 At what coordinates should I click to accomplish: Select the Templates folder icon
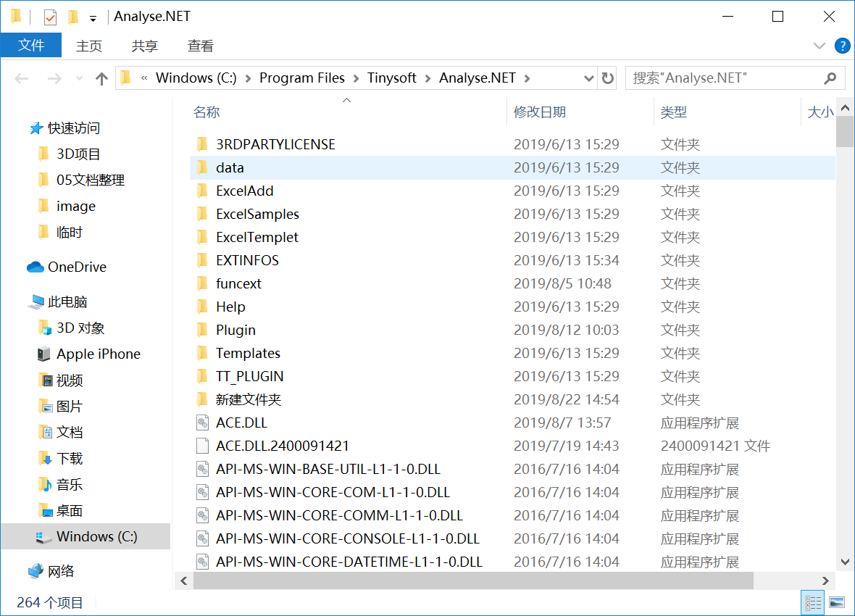(x=202, y=352)
